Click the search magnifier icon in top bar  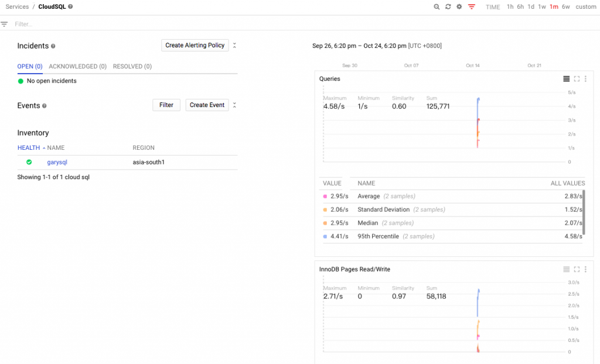pos(437,7)
